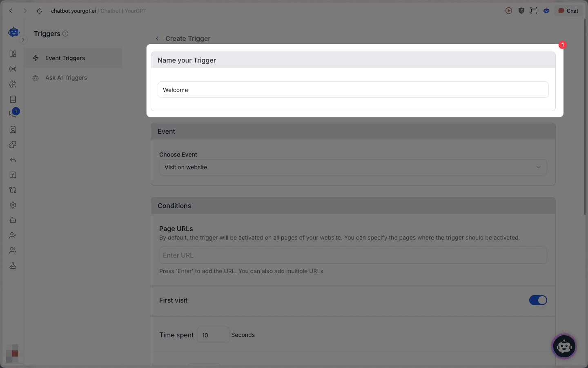Expand the Choose Event dropdown
The height and width of the screenshot is (368, 588).
[x=353, y=167]
